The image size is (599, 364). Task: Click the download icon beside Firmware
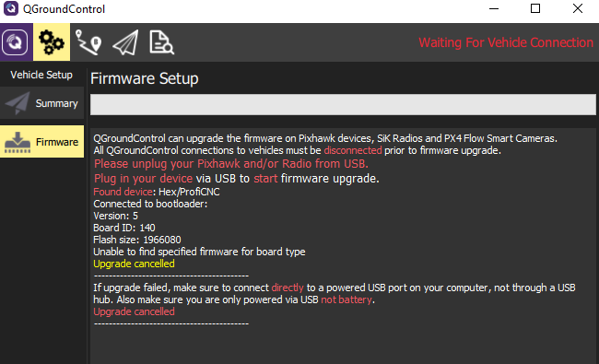coord(18,142)
